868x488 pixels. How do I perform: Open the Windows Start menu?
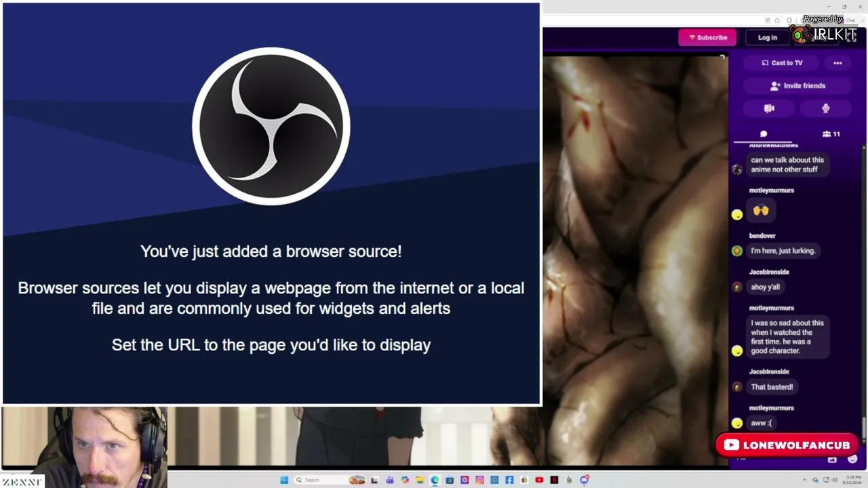[x=284, y=480]
